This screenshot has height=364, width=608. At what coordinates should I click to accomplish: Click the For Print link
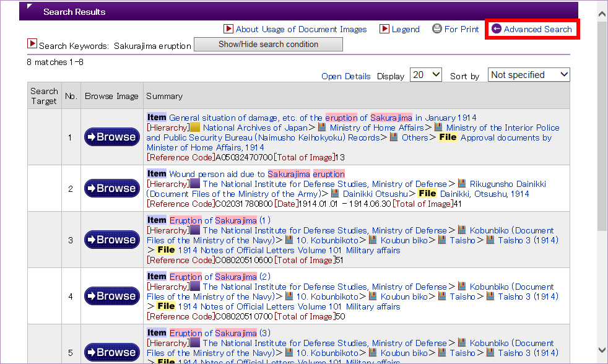pos(461,29)
